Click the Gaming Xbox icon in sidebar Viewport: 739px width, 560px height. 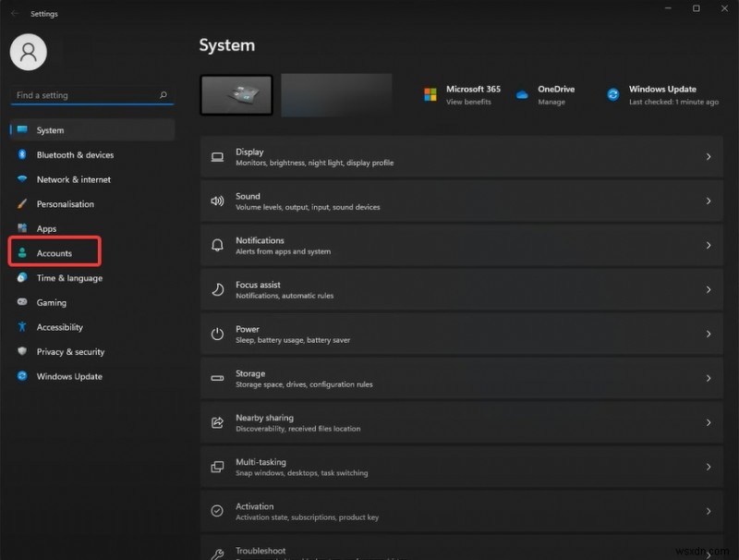point(22,302)
